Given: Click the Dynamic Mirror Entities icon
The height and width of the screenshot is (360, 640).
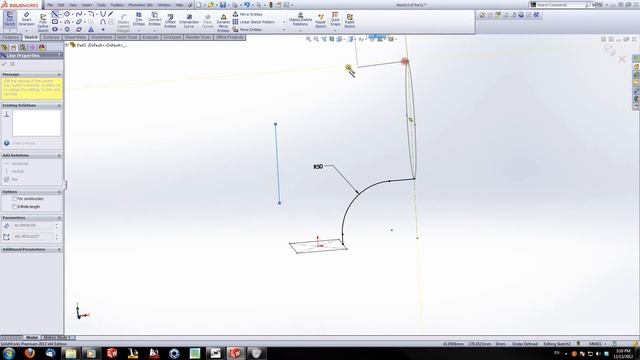Looking at the screenshot, I should (223, 22).
